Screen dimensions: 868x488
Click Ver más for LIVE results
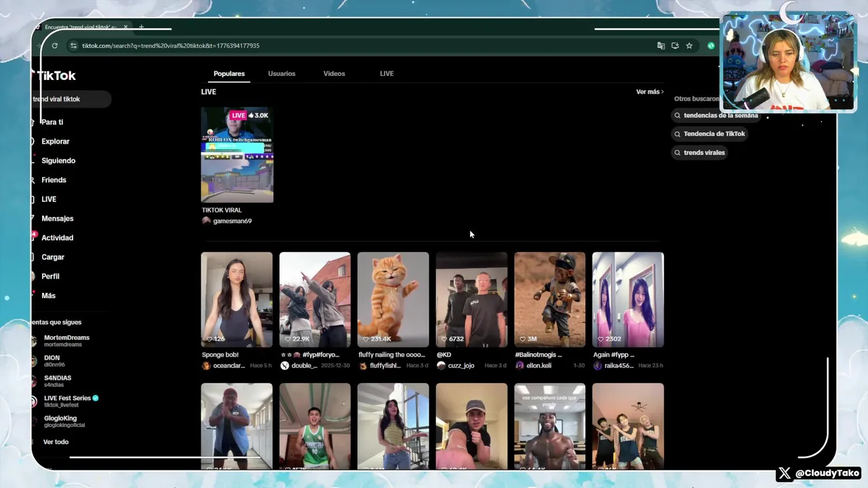tap(650, 92)
